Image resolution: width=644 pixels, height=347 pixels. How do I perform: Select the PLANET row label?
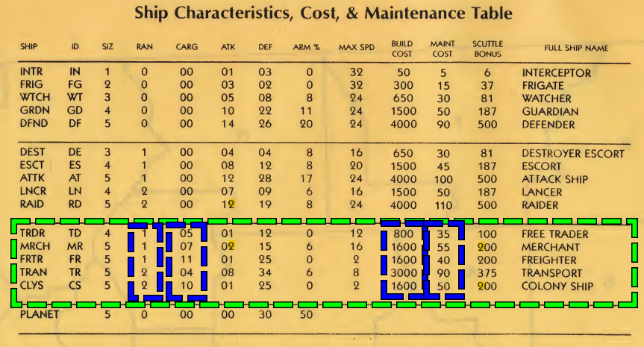click(40, 315)
